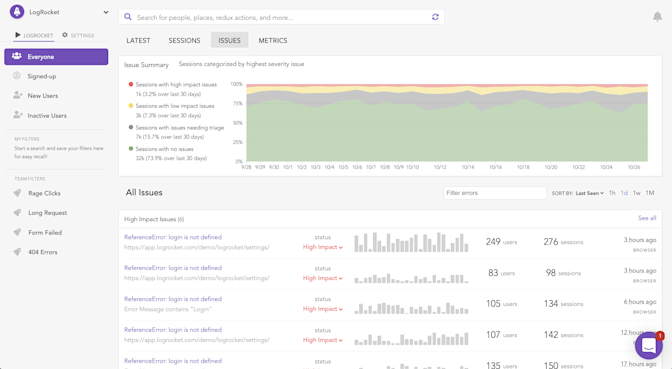Focus the global search field
672x369 pixels.
tap(281, 17)
